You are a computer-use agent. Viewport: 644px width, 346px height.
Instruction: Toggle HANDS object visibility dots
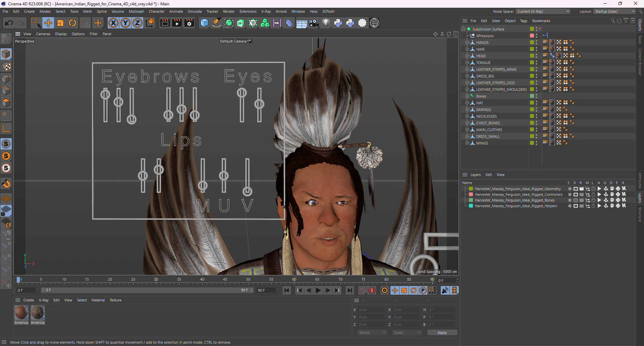(x=536, y=43)
